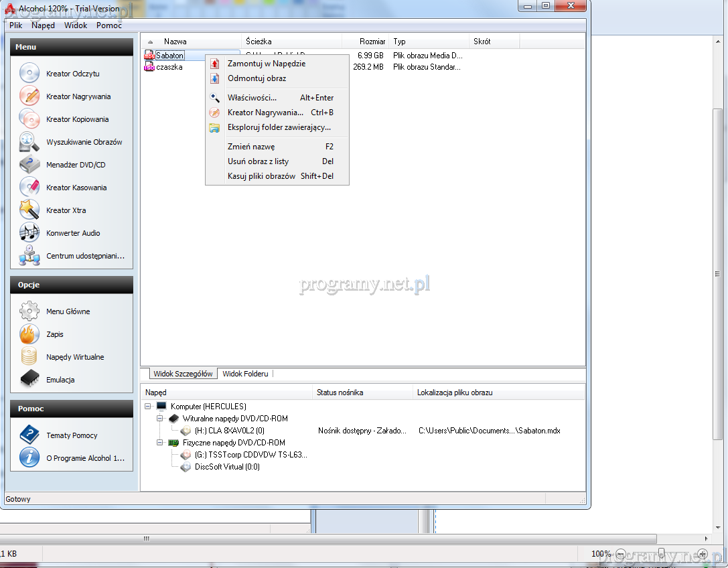This screenshot has width=728, height=568.
Task: Select the G: TSSTcorp physical drive
Action: tap(251, 455)
